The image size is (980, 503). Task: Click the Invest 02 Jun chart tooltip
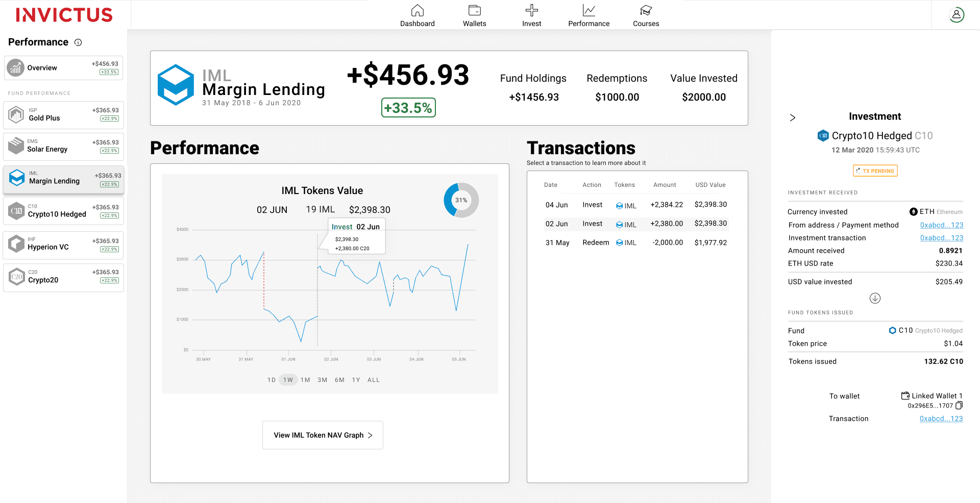(356, 236)
